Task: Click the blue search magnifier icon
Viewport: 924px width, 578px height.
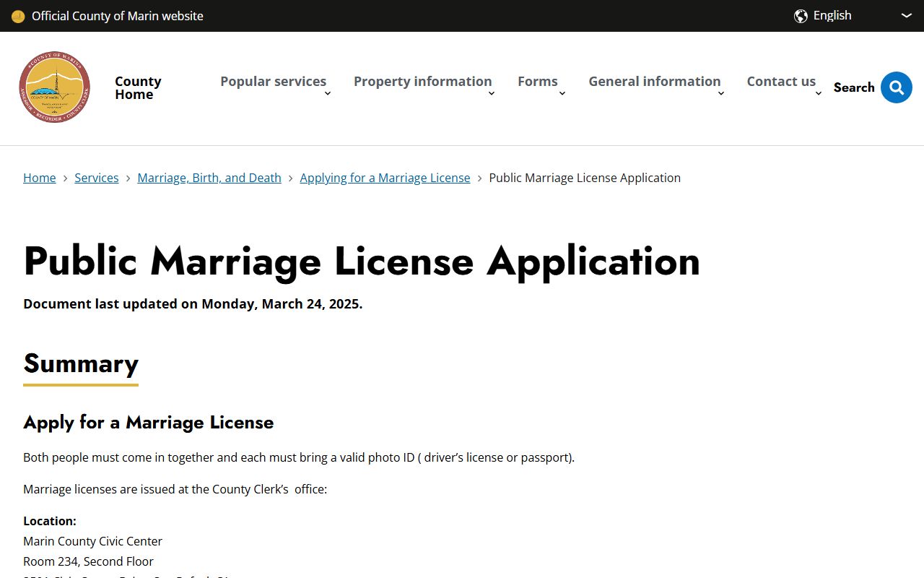Action: pos(897,87)
